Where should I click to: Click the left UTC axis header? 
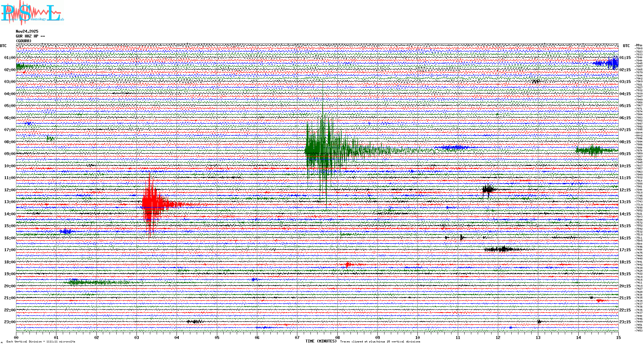(3, 46)
